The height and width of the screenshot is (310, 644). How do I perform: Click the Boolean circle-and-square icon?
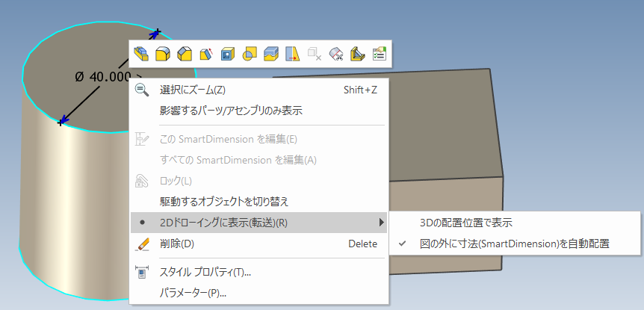pyautogui.click(x=250, y=54)
